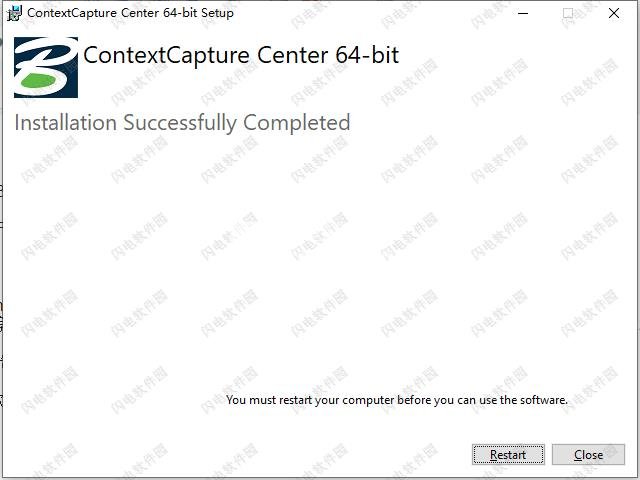Screen dimensions: 640x480
Task: Click the word Center in the large title
Action: click(293, 55)
